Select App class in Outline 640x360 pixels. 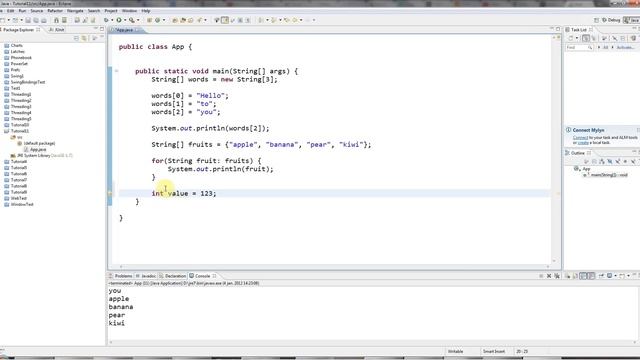point(582,169)
